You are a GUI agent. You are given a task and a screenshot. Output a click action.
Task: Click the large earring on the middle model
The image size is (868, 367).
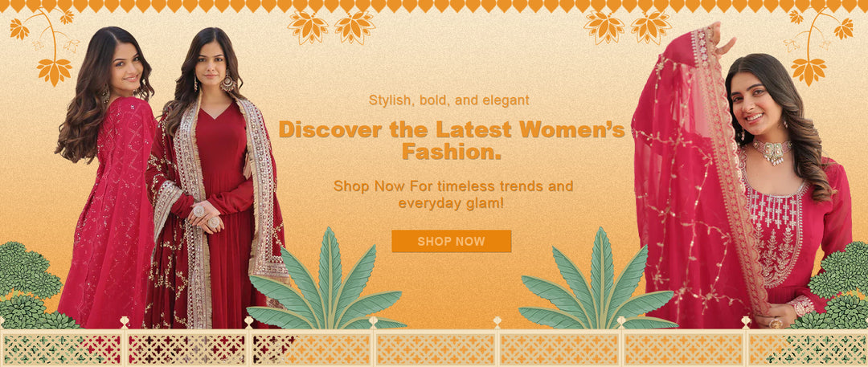227,83
